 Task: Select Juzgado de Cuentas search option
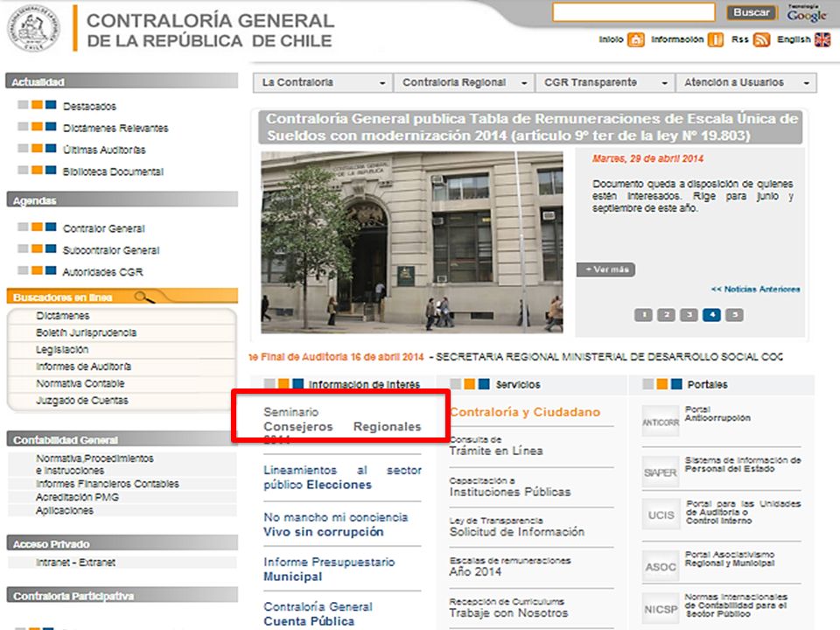[82, 401]
